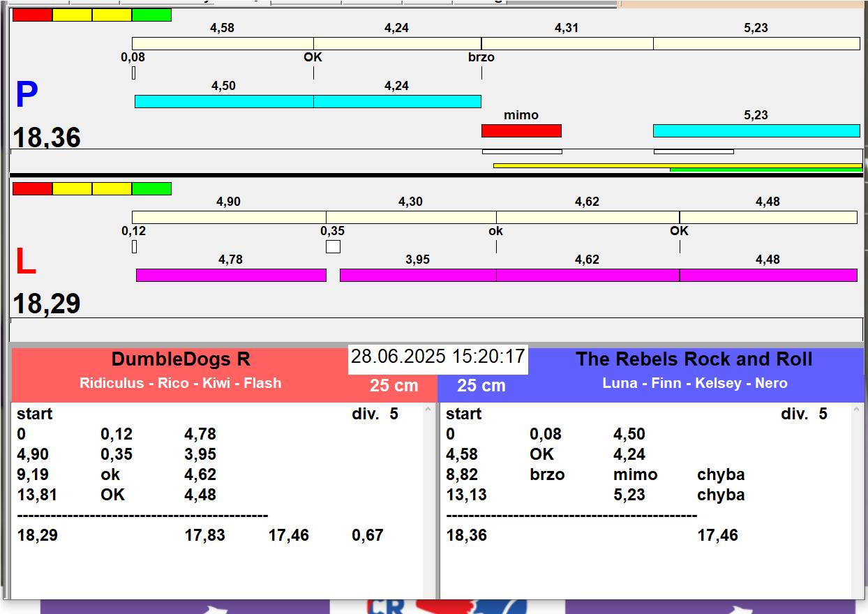Screen dimensions: 868x614
Task: Click the blue P lane letter
Action: (x=27, y=95)
